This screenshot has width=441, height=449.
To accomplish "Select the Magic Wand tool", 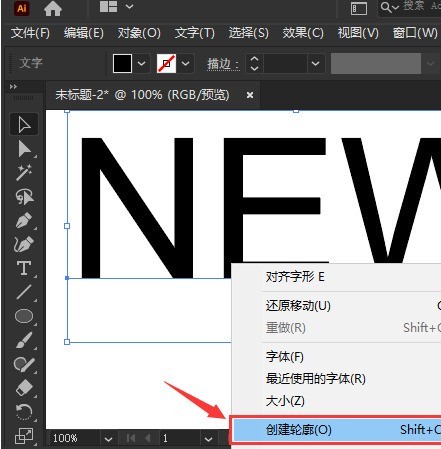I will coord(24,172).
